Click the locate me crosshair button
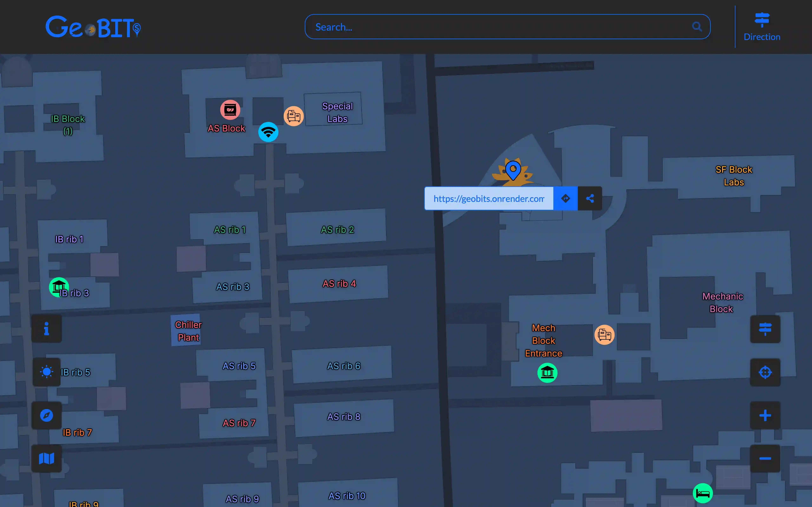This screenshot has height=507, width=812. coord(765,372)
